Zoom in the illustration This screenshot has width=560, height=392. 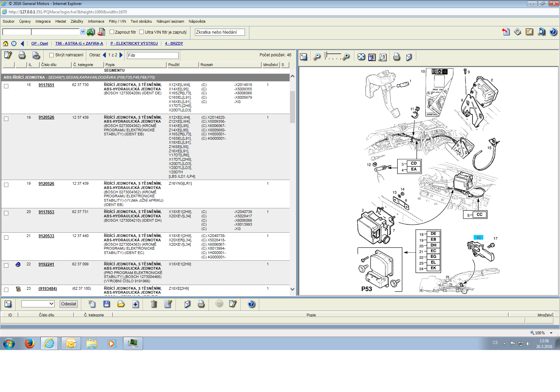(346, 57)
